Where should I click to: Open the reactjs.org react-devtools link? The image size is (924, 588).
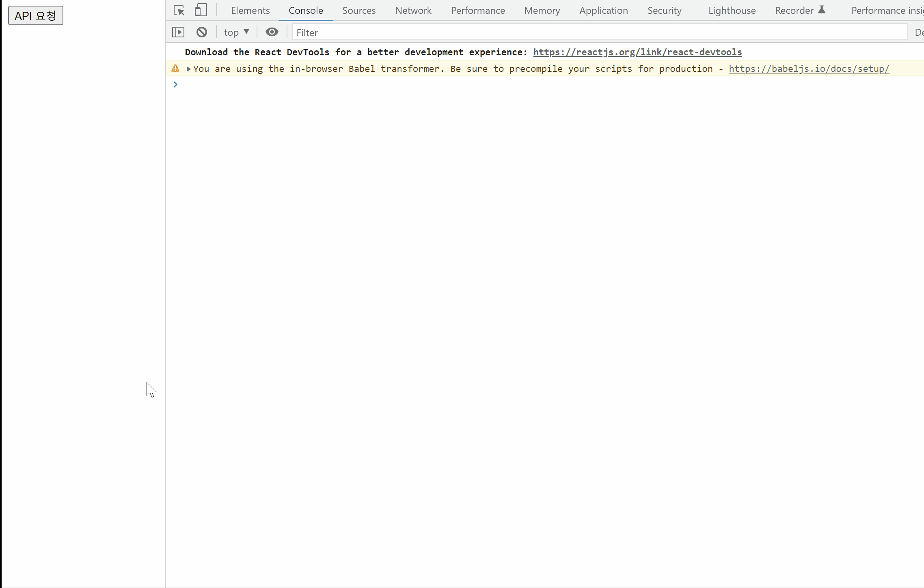[x=637, y=52]
